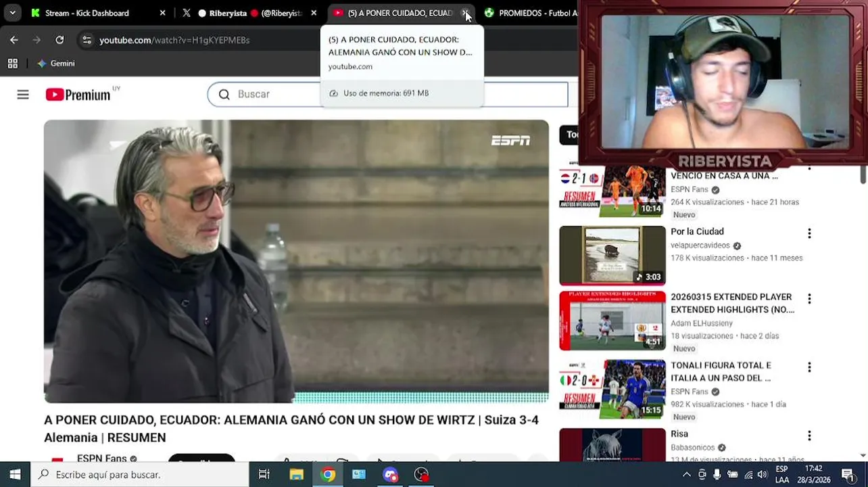Open the clock showing 17:42
Viewport: 868px width, 487px height.
tap(813, 474)
